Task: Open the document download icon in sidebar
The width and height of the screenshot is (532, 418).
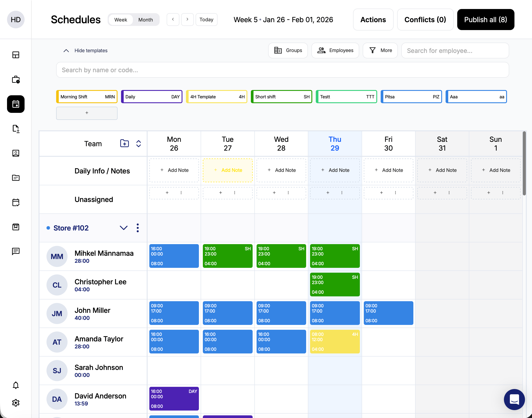Action: click(16, 128)
